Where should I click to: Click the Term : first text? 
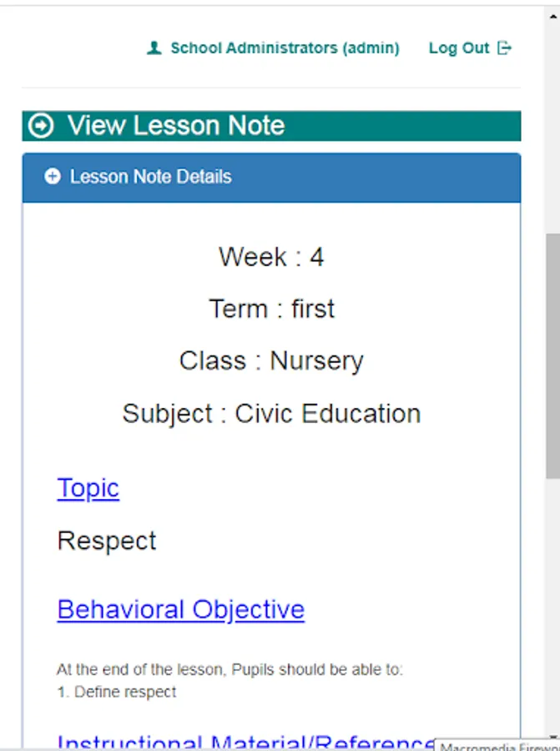pos(271,309)
